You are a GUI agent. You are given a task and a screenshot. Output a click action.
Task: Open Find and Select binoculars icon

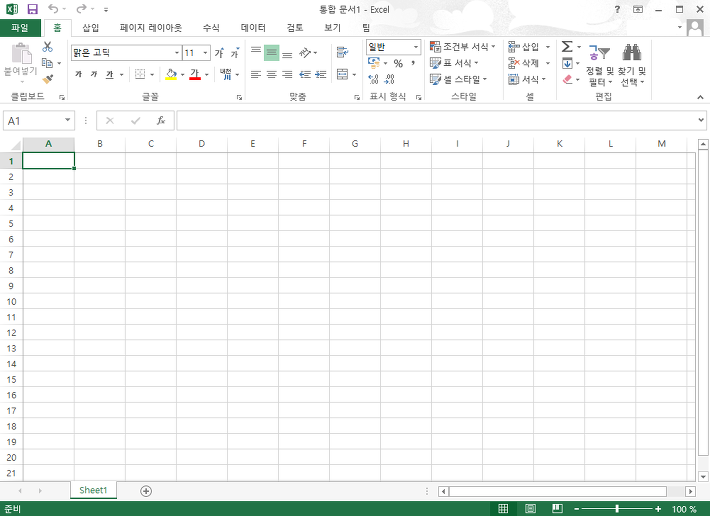(632, 53)
